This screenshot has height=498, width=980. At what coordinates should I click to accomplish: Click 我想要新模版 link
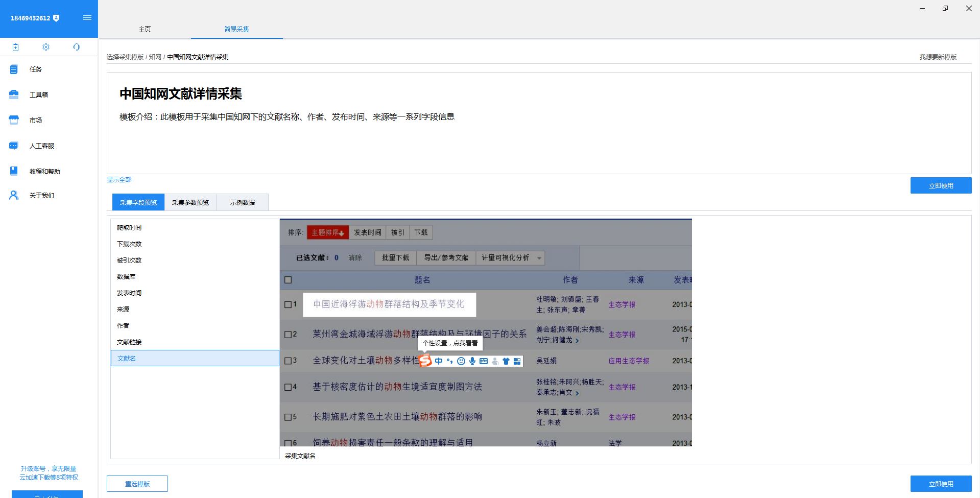(x=938, y=57)
